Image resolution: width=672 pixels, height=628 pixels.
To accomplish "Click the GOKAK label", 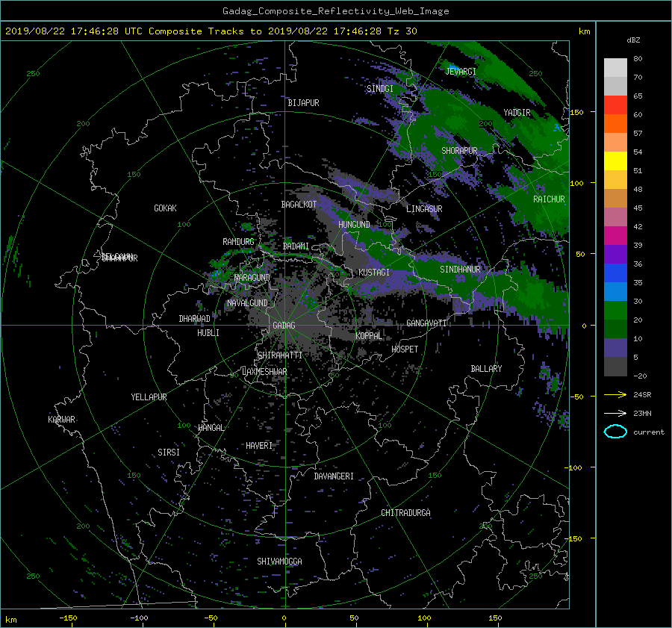I will (x=165, y=208).
